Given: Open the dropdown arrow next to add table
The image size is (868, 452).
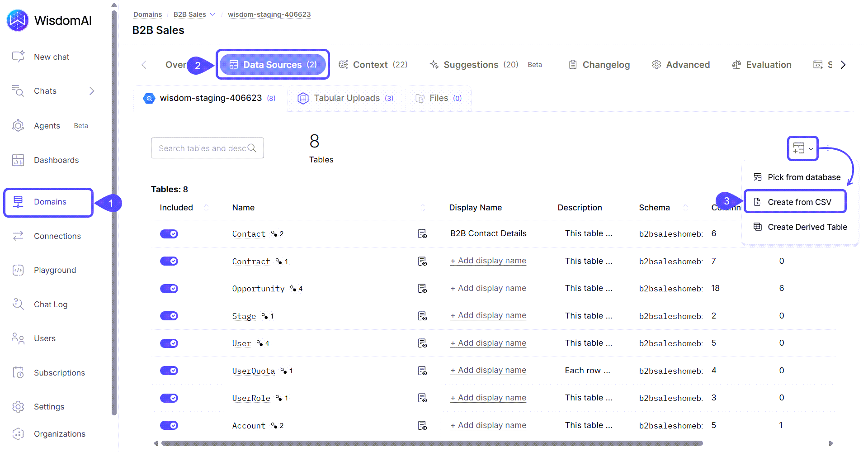Looking at the screenshot, I should click(x=812, y=148).
